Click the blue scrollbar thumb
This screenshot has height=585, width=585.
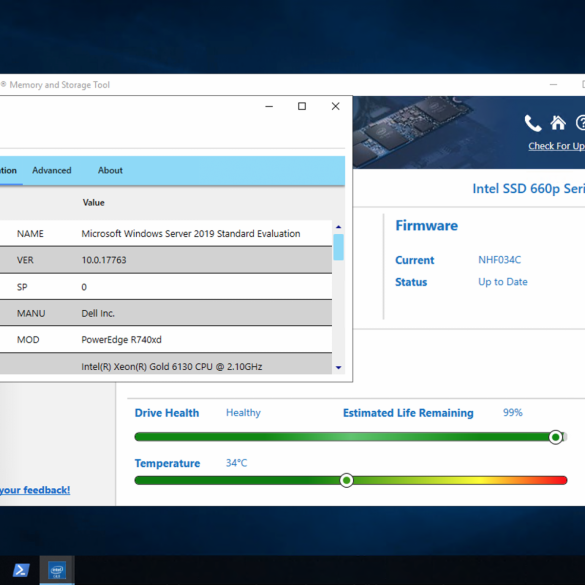338,247
